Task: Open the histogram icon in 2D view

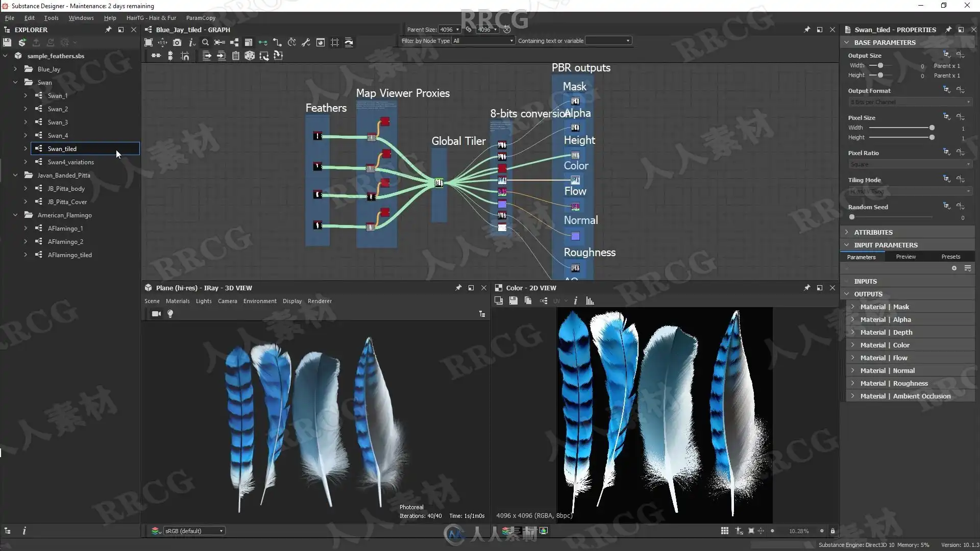Action: click(x=590, y=301)
